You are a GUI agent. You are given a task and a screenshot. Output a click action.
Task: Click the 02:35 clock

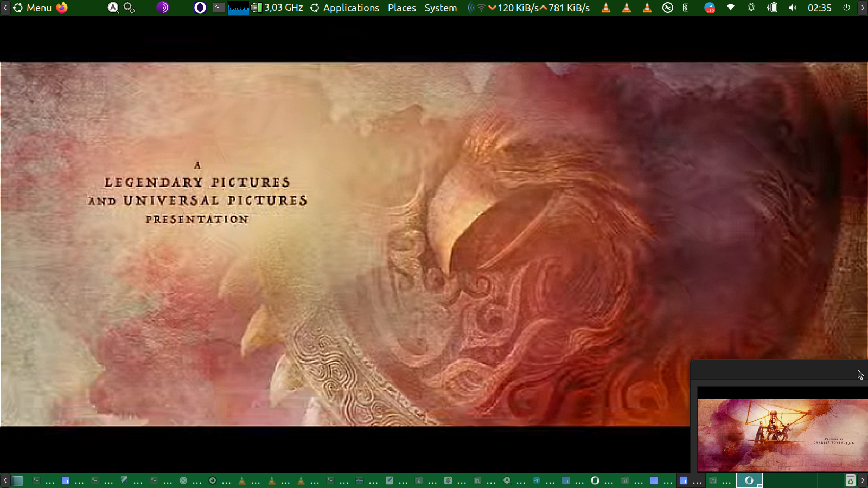819,8
